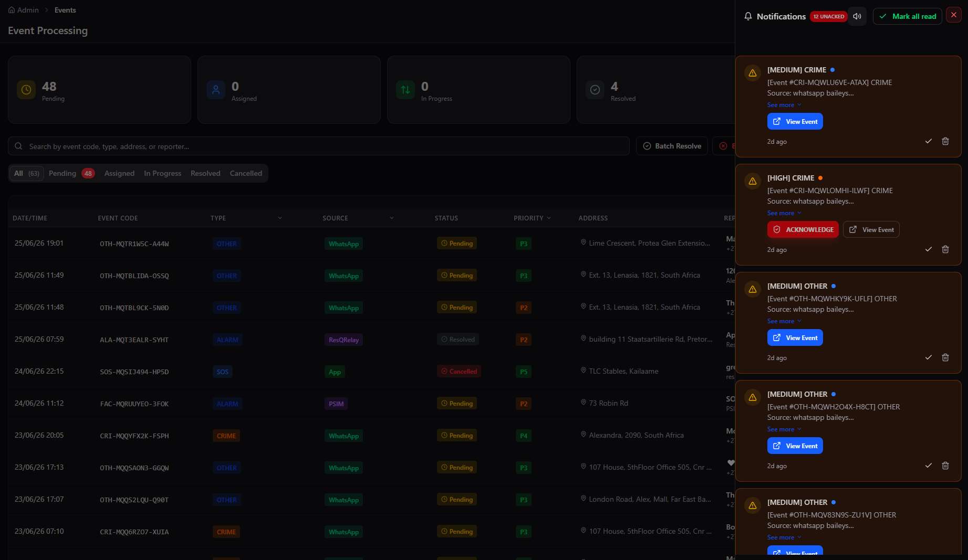Click the P4 priority badge
968x560 pixels.
click(524, 436)
